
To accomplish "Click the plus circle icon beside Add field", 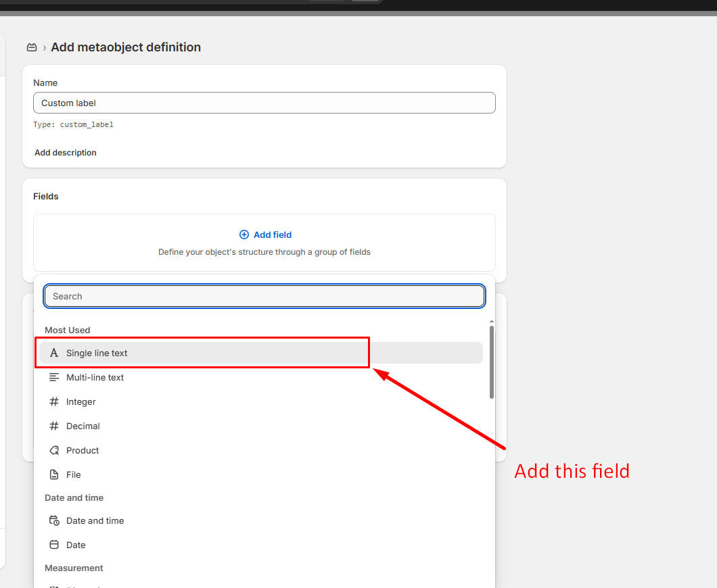I will [x=244, y=235].
